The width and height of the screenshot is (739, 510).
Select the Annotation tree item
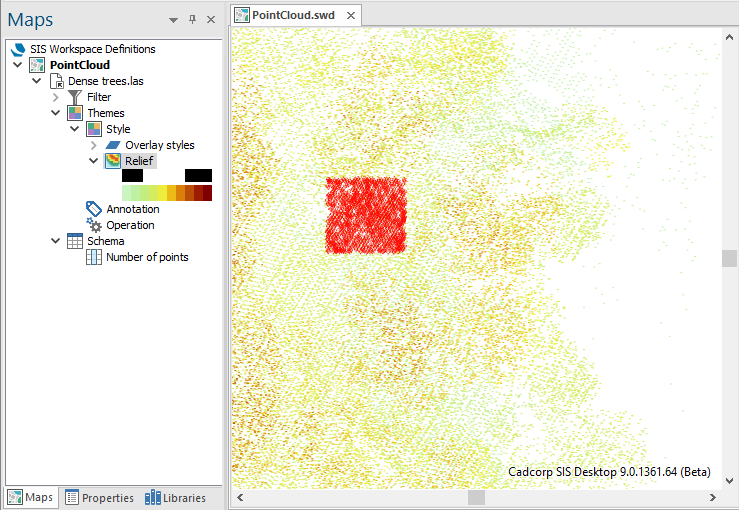[133, 209]
